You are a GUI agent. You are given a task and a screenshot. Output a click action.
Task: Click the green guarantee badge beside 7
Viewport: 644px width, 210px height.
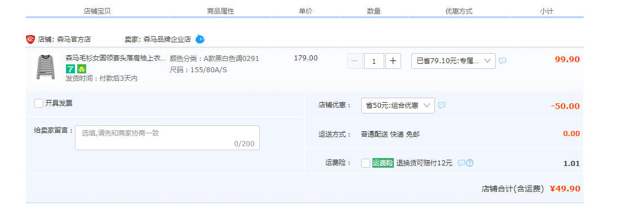point(81,69)
